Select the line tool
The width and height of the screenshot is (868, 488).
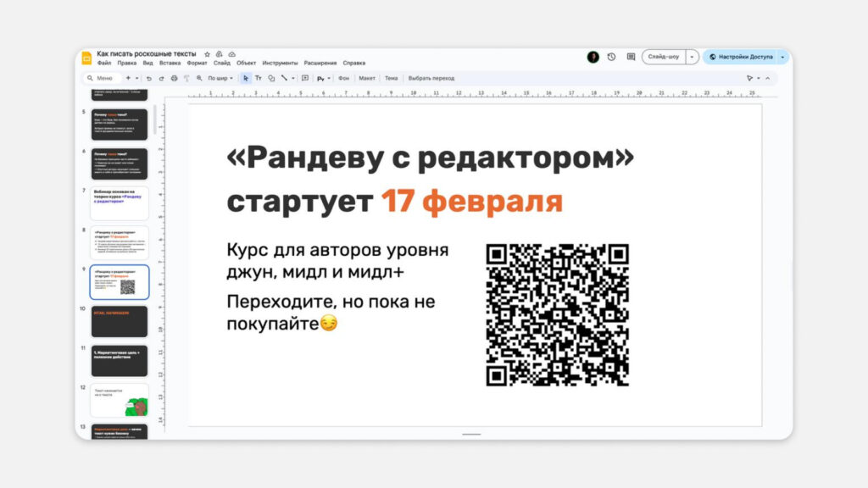(284, 79)
